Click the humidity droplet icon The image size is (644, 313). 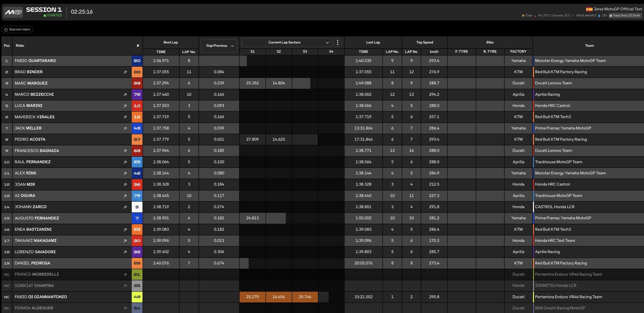pyautogui.click(x=599, y=15)
